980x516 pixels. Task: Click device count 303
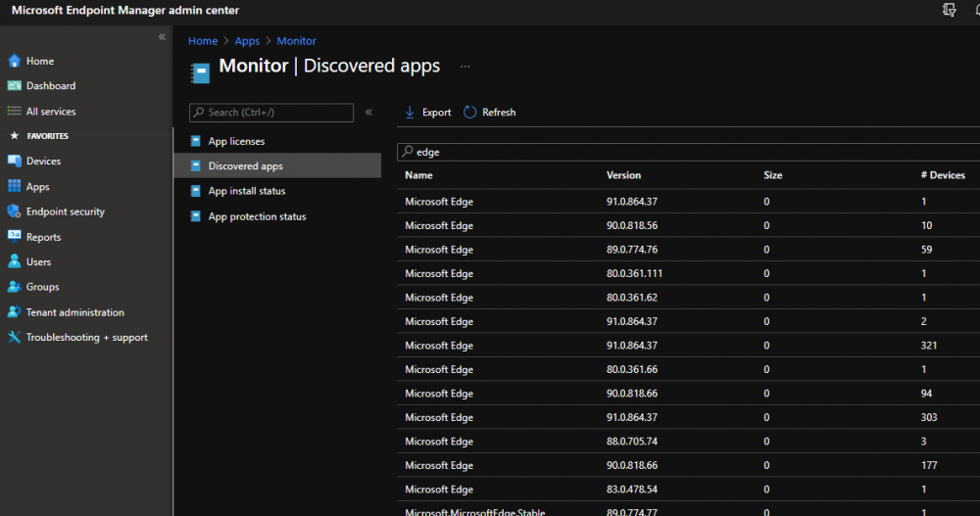pos(929,417)
